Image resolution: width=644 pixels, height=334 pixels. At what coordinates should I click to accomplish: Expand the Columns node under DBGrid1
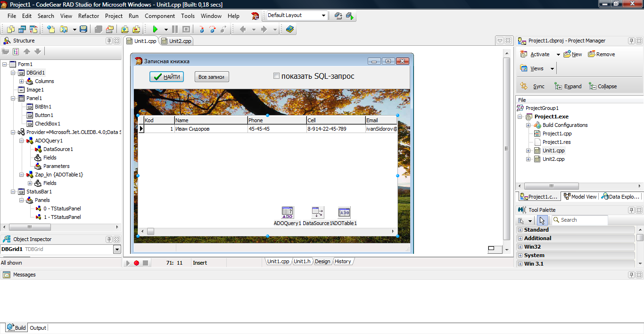click(22, 81)
